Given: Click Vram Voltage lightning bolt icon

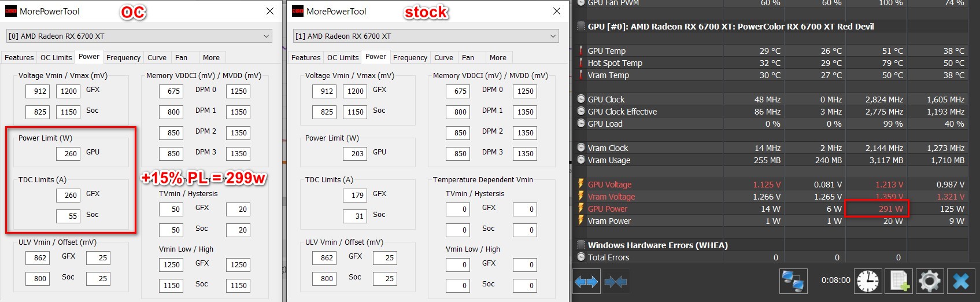Looking at the screenshot, I should tap(581, 196).
